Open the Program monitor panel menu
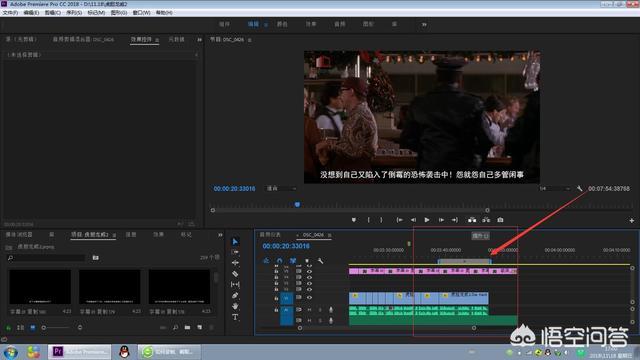Image resolution: width=640 pixels, height=360 pixels. click(249, 40)
